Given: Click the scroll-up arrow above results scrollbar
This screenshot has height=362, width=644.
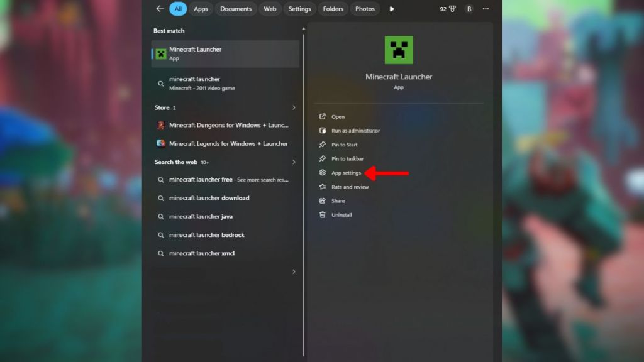Looking at the screenshot, I should [304, 29].
